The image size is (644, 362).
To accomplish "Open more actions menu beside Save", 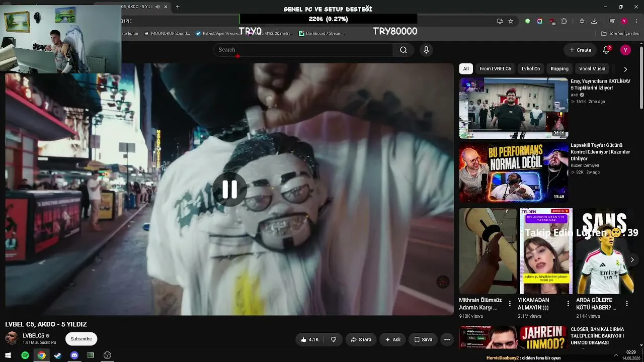I will (447, 339).
